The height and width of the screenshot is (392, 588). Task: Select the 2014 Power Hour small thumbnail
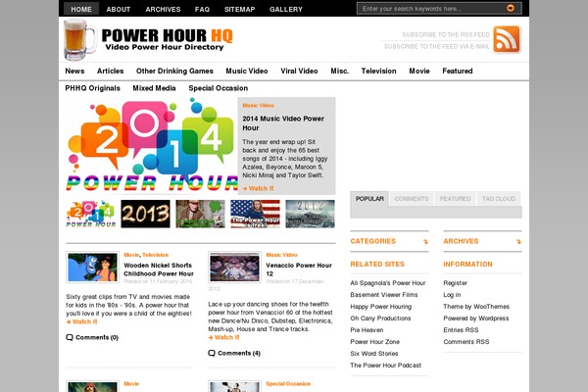pyautogui.click(x=91, y=214)
